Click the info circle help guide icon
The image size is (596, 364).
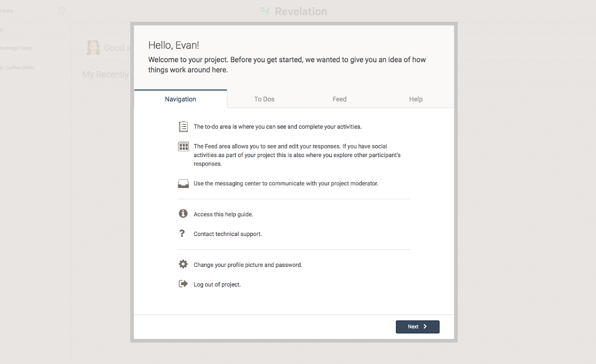(183, 213)
